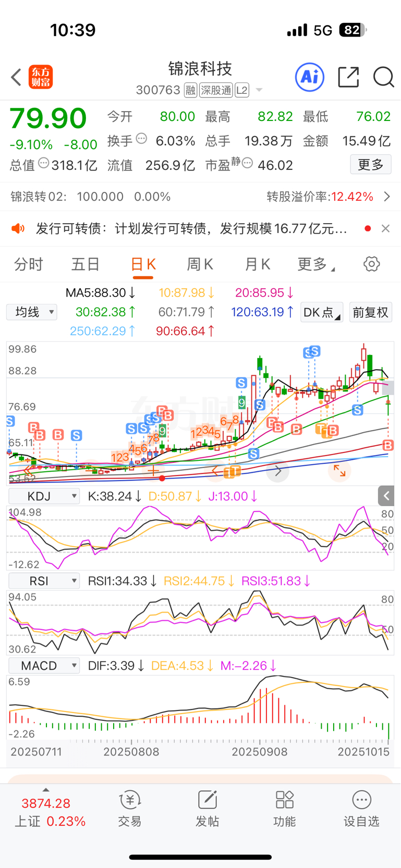Viewport: 401px width, 868px height.
Task: Open the 锦浪转02 convertible bond row
Action: [x=200, y=197]
